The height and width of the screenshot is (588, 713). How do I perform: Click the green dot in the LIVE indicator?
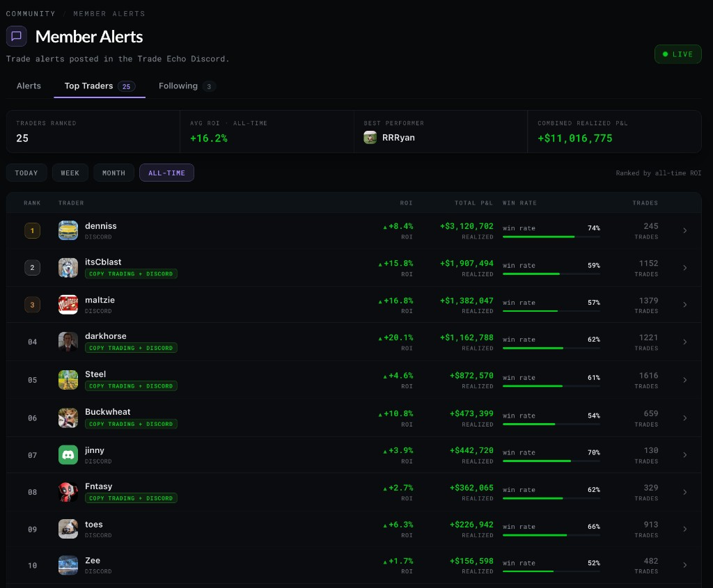point(665,54)
